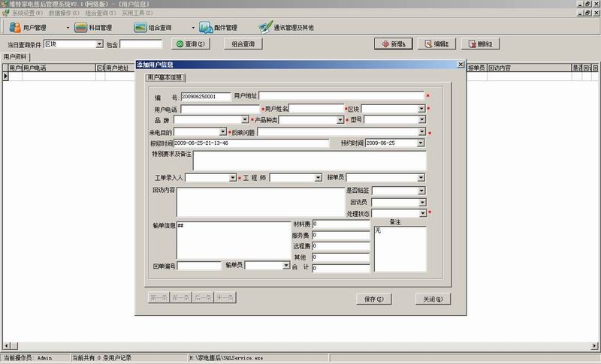Viewport: 601px width, 364px height.
Task: Click the green 查询 search button
Action: coord(190,44)
